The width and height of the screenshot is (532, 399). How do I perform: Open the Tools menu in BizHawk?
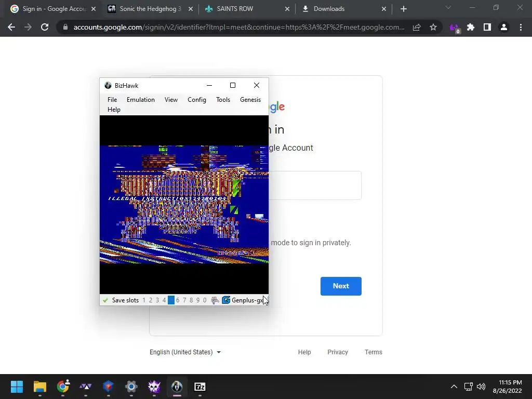(223, 99)
